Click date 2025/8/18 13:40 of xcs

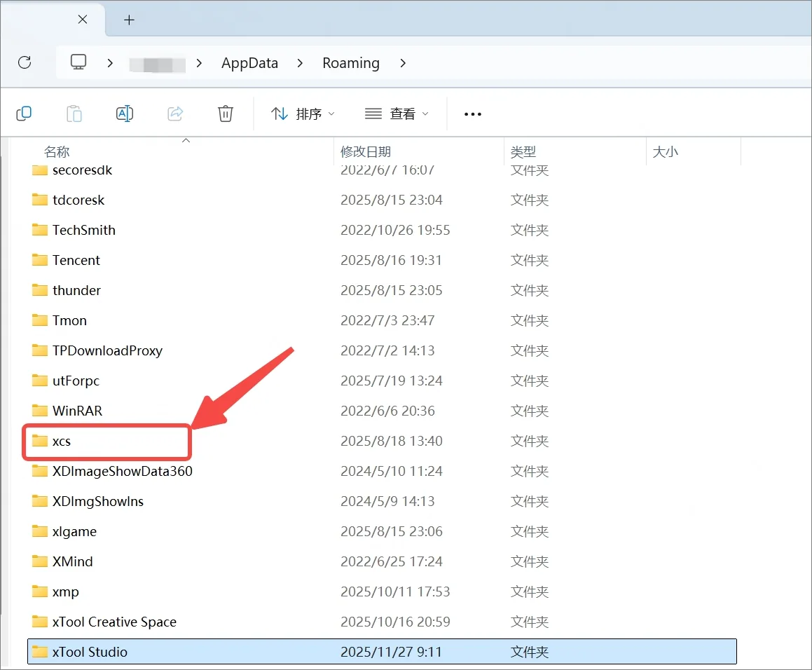[x=392, y=441]
